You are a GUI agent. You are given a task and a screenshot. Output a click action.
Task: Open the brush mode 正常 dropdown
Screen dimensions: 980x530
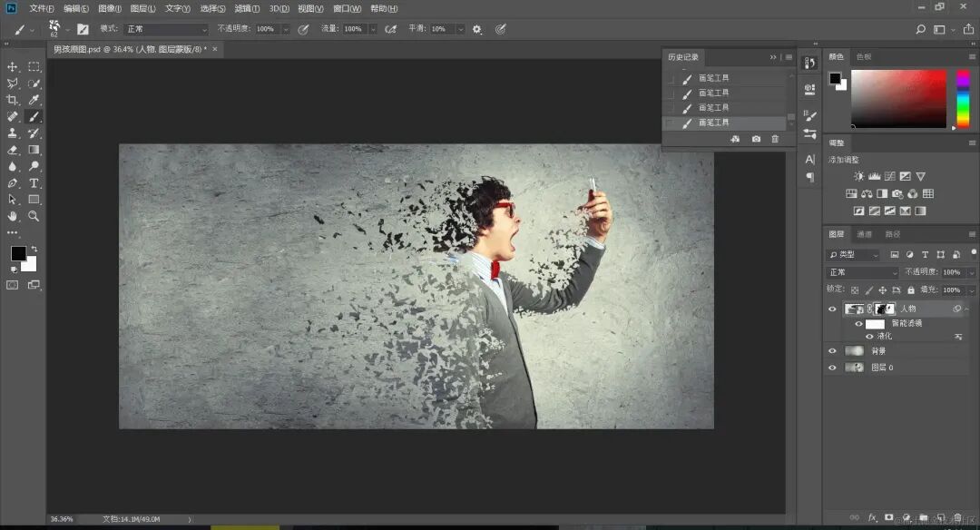[166, 29]
